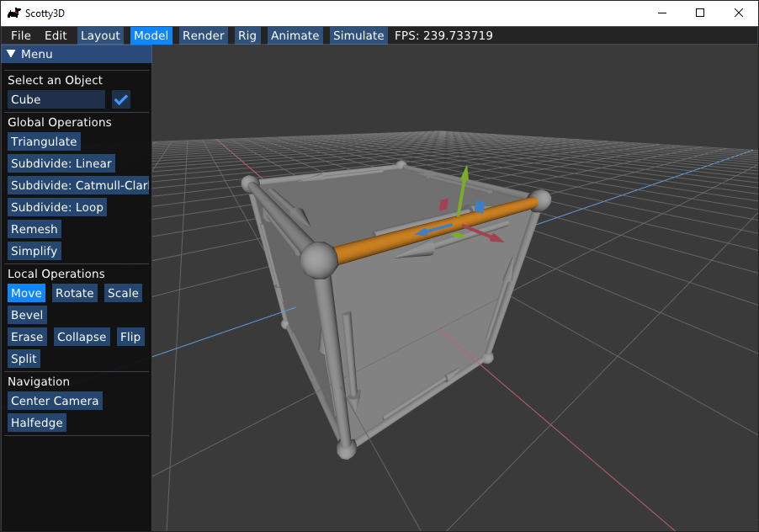Image resolution: width=759 pixels, height=532 pixels.
Task: Switch to the Animate mode tab
Action: (x=295, y=35)
